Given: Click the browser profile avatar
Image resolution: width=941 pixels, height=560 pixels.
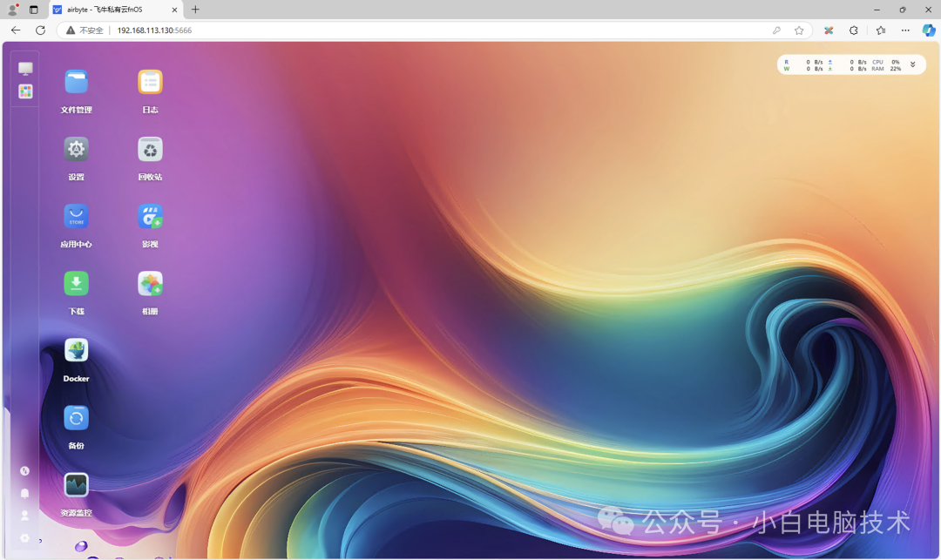Looking at the screenshot, I should click(12, 10).
